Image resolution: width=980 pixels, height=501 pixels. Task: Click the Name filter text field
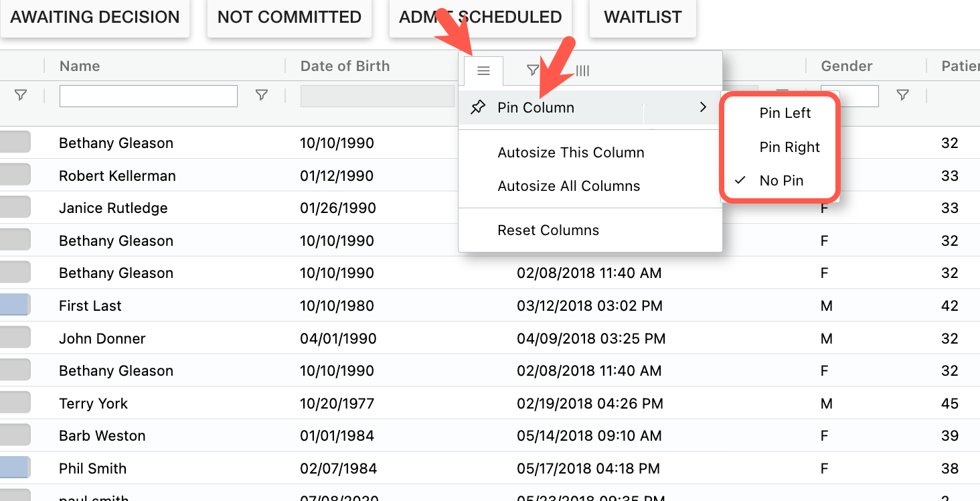pyautogui.click(x=149, y=96)
